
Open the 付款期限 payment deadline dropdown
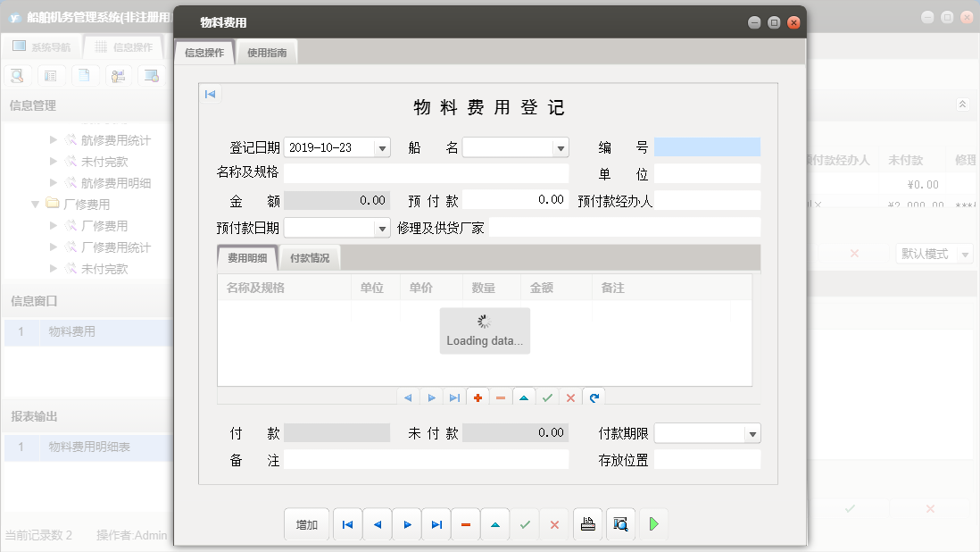tap(754, 432)
